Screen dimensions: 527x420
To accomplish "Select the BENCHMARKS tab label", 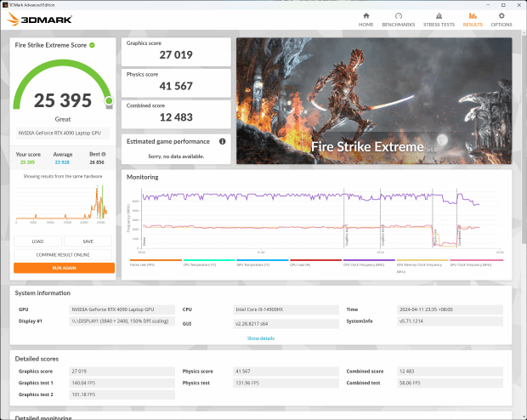I will pos(399,25).
